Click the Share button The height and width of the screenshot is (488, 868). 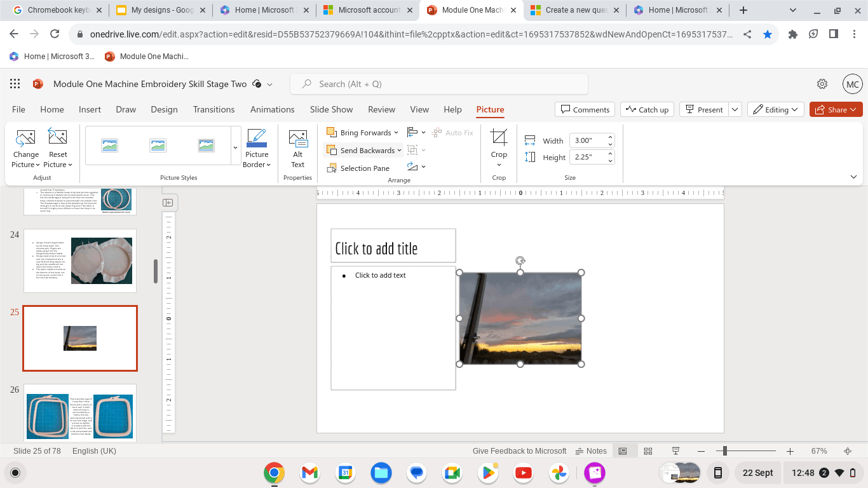click(836, 109)
